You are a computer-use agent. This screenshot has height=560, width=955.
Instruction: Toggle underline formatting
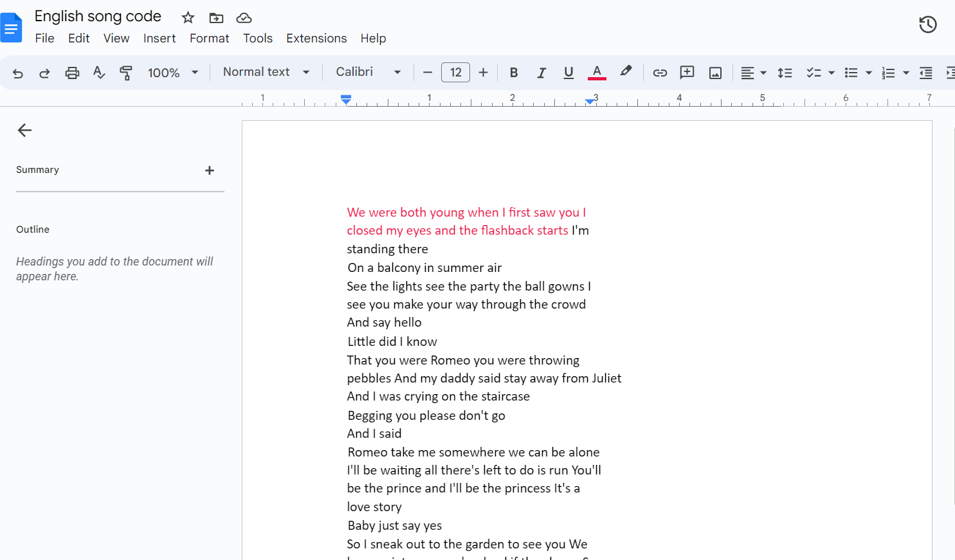(x=568, y=72)
